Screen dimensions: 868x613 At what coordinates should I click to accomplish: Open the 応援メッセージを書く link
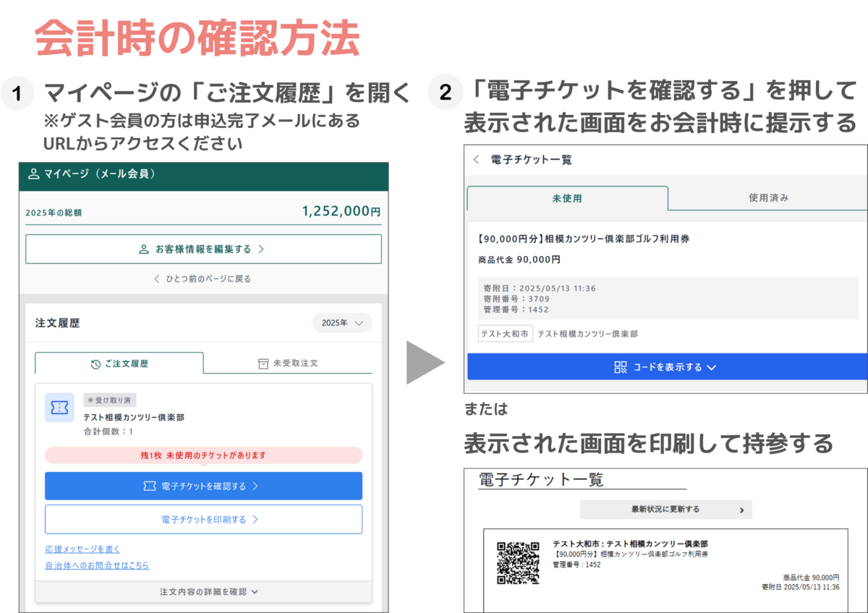point(82,549)
